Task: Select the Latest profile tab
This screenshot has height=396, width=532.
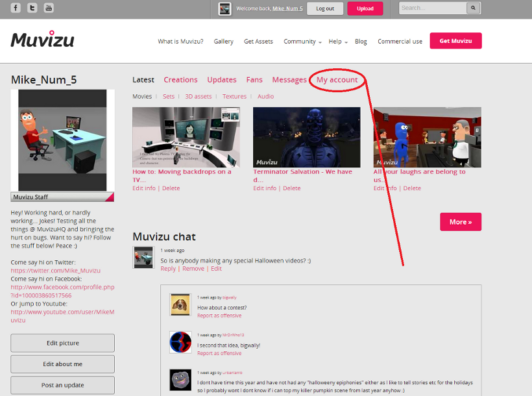Action: [x=143, y=80]
